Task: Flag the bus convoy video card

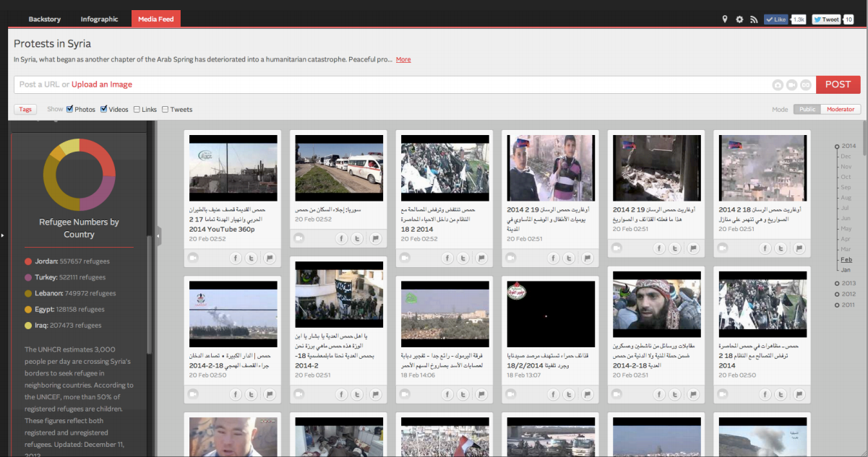Action: pyautogui.click(x=376, y=238)
